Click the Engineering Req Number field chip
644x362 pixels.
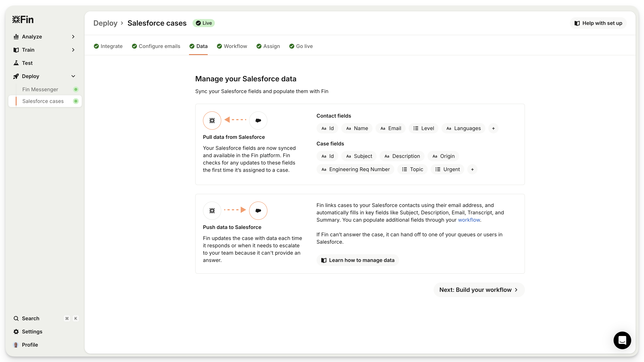coord(355,169)
